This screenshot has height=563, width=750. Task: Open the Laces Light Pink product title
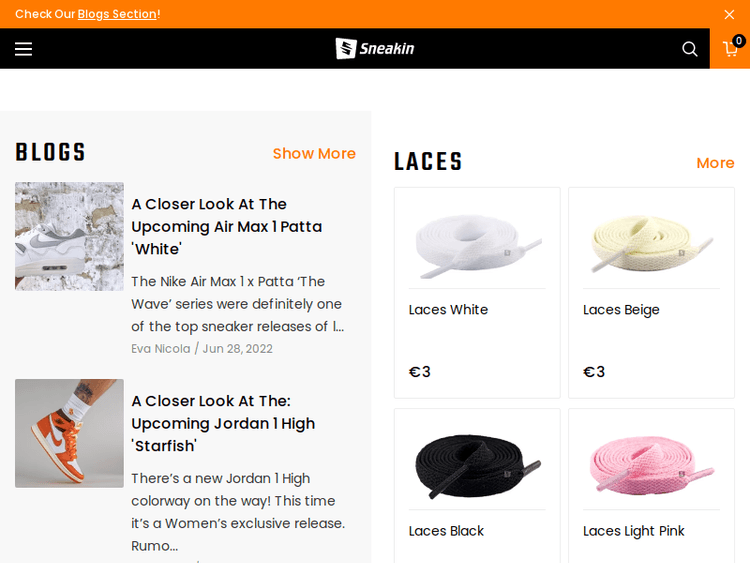point(634,531)
